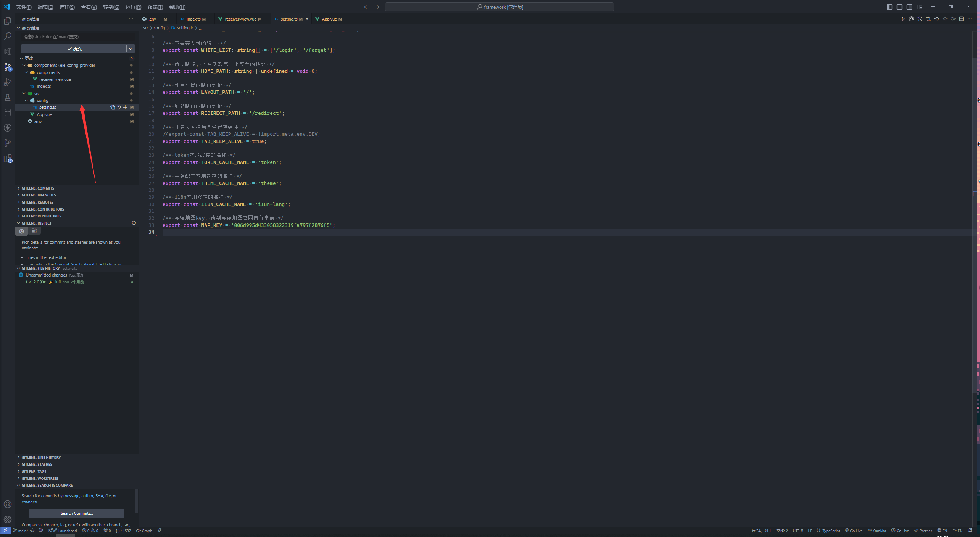Click the 提交 commit button
The width and height of the screenshot is (980, 537).
tap(74, 49)
